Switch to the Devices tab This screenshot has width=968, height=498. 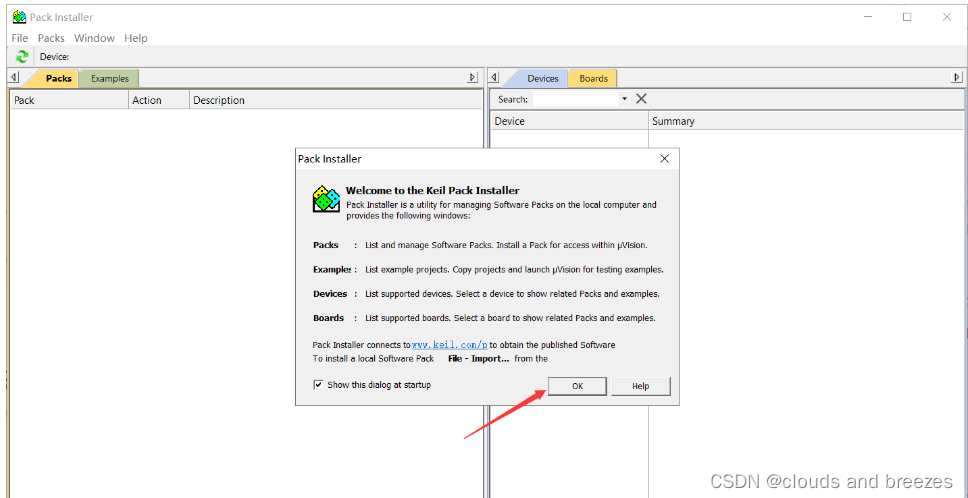[543, 78]
